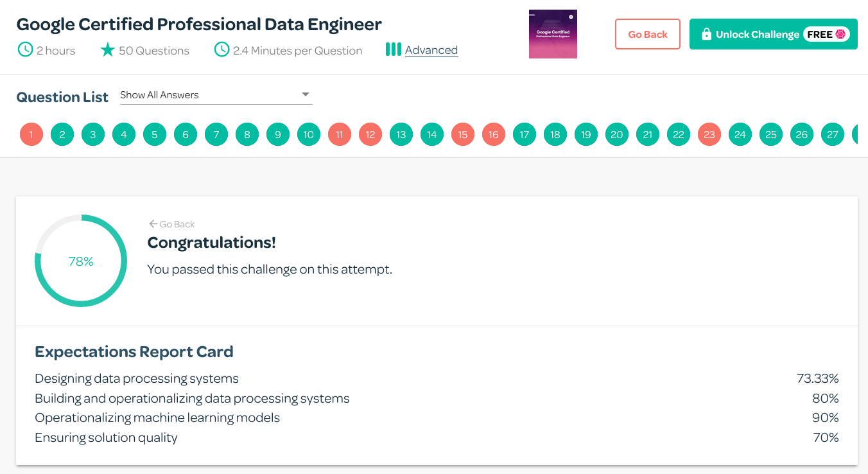The width and height of the screenshot is (868, 474).
Task: Jump to incorrect question 1
Action: (x=31, y=135)
